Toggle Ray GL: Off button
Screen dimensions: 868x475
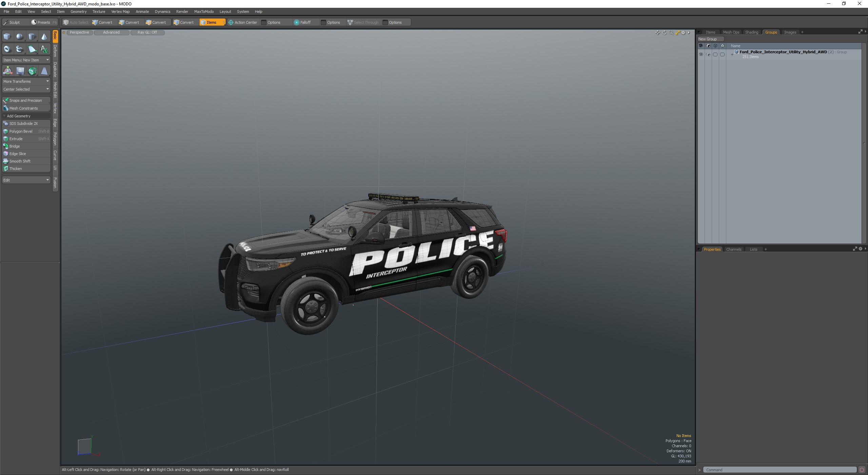coord(147,33)
